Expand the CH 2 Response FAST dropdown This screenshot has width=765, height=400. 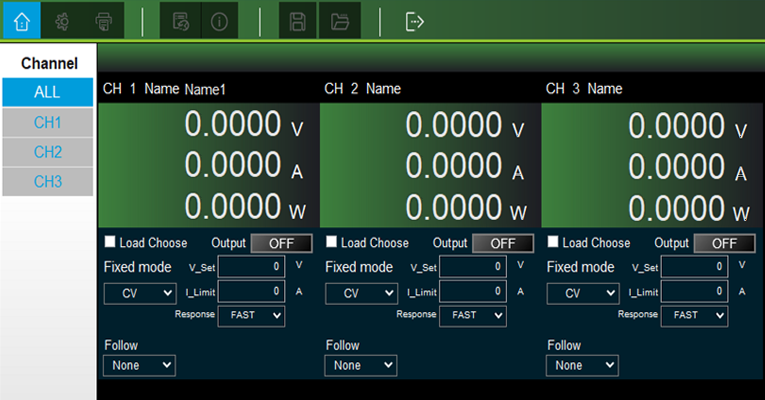click(x=474, y=315)
